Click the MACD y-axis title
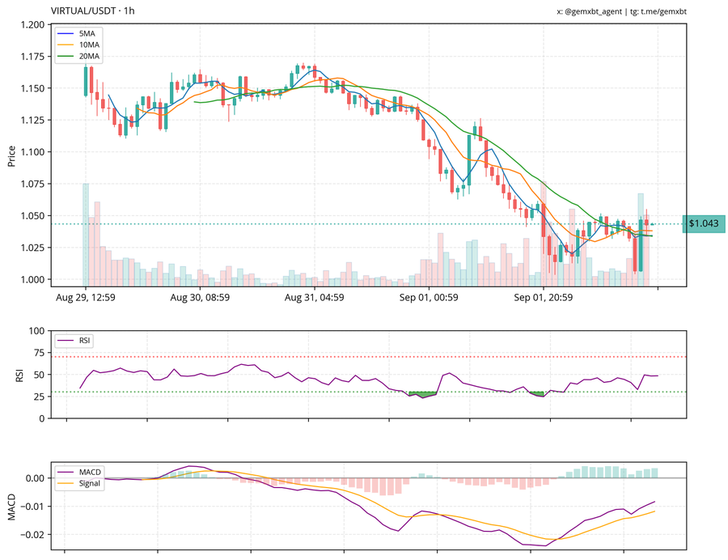This screenshot has height=560, width=728. click(x=11, y=507)
